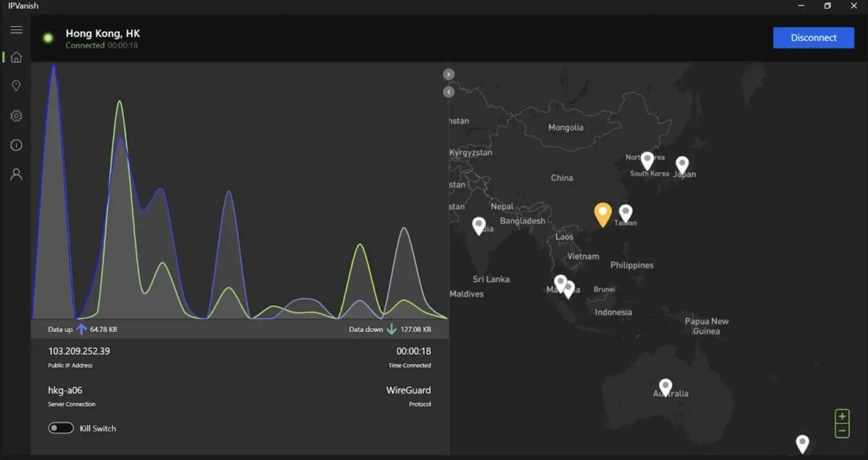The image size is (868, 460).
Task: Toggle the Kill Switch on
Action: 61,428
